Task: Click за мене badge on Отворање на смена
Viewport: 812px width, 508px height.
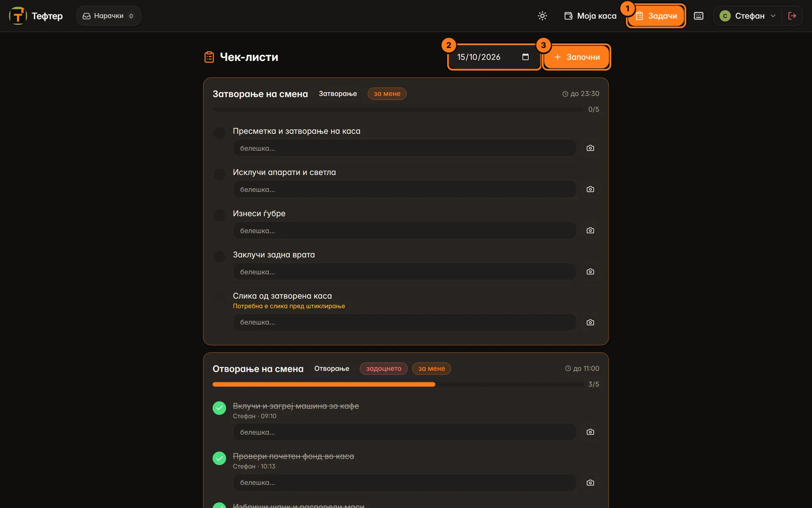Action: pos(432,369)
